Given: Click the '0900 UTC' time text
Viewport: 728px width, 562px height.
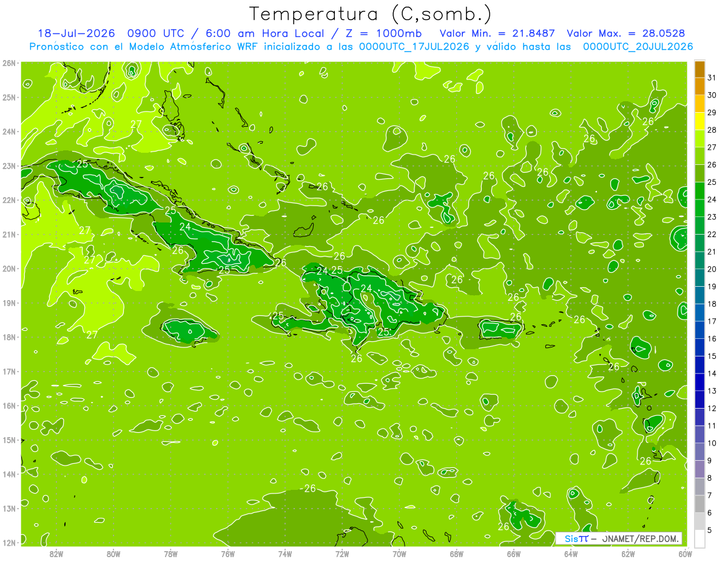Looking at the screenshot, I should click(158, 34).
